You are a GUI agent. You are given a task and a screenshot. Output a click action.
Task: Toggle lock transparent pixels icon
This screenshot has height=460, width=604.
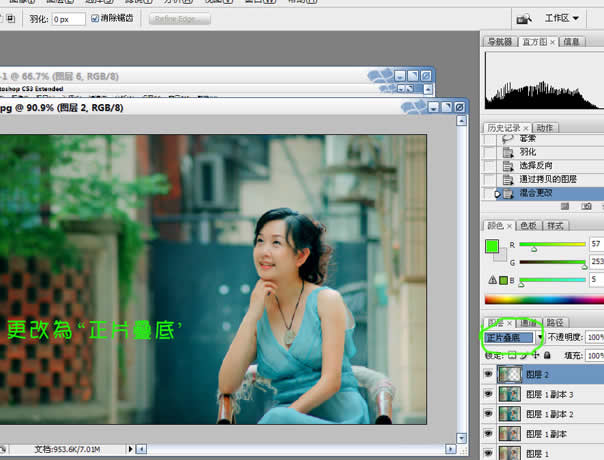[x=512, y=355]
